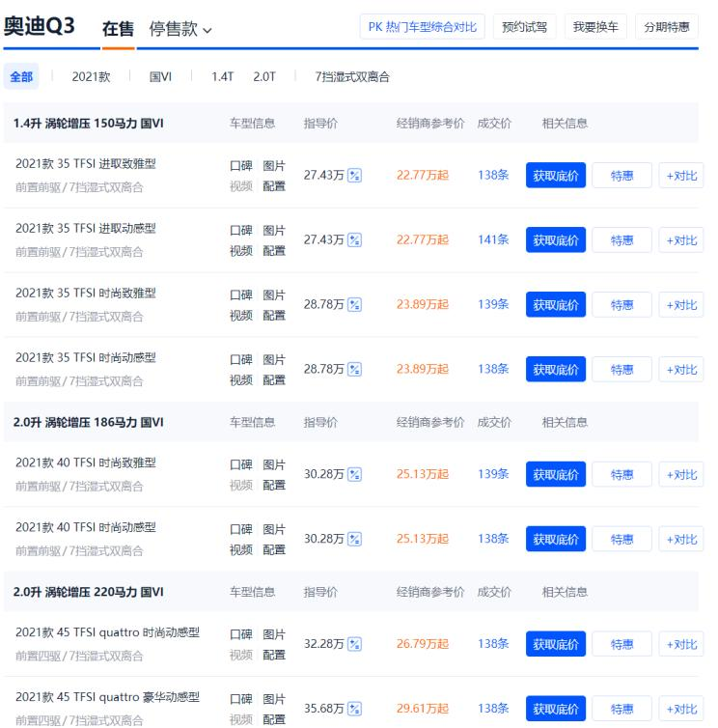Open 45 TFSI quattro 豪华动感型 model page
The height and width of the screenshot is (728, 718).
click(107, 696)
